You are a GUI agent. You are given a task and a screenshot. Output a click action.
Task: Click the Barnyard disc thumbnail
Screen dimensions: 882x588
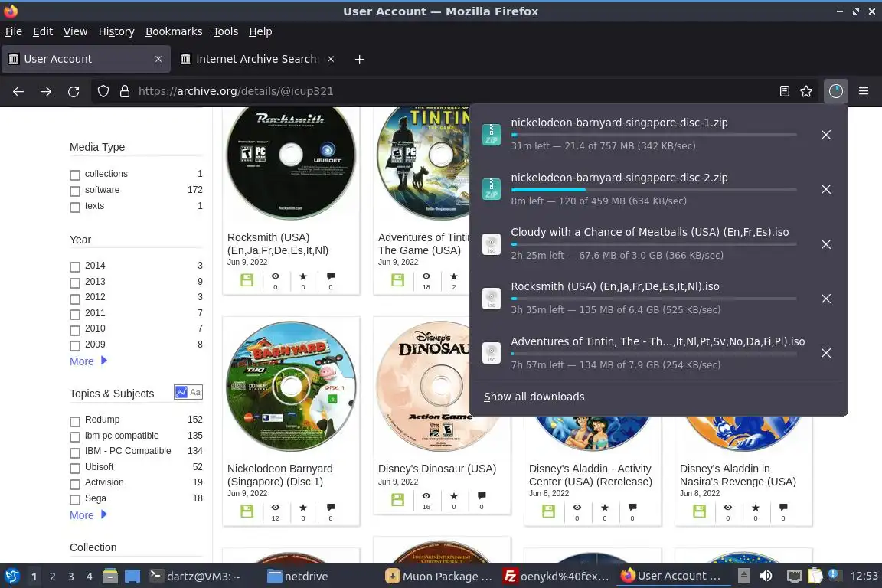[291, 386]
